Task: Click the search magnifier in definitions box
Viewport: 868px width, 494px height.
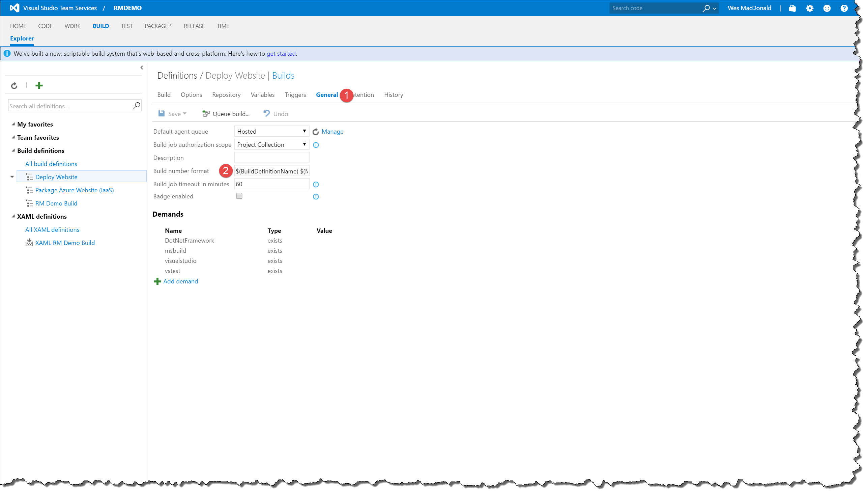Action: (x=136, y=106)
